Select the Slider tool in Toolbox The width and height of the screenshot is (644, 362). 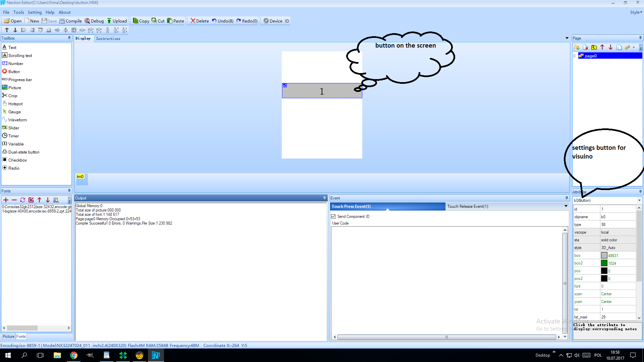click(x=13, y=128)
